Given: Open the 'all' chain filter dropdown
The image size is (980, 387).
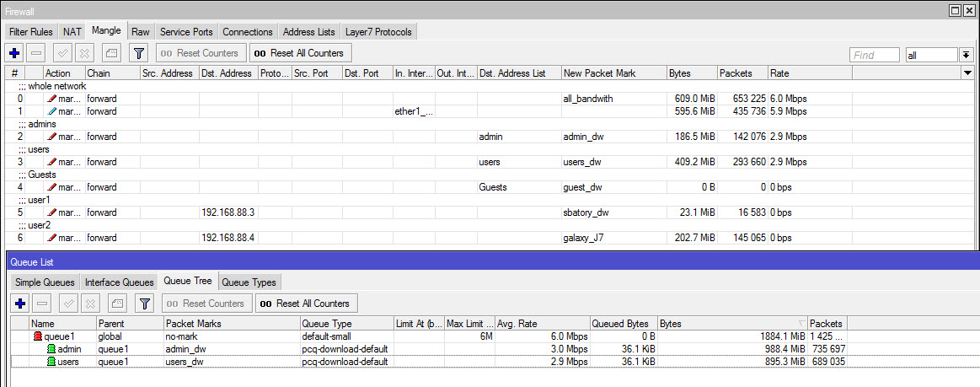Looking at the screenshot, I should point(966,55).
